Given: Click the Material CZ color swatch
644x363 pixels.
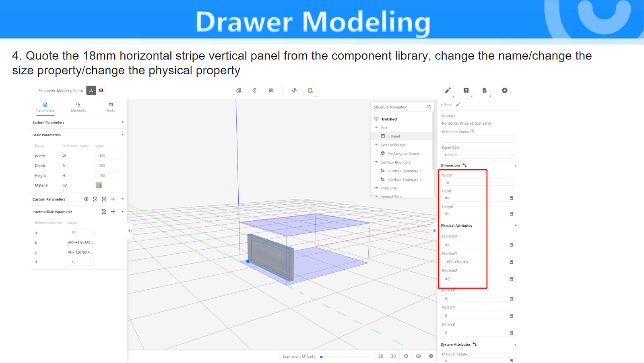Looking at the screenshot, I should click(x=99, y=185).
